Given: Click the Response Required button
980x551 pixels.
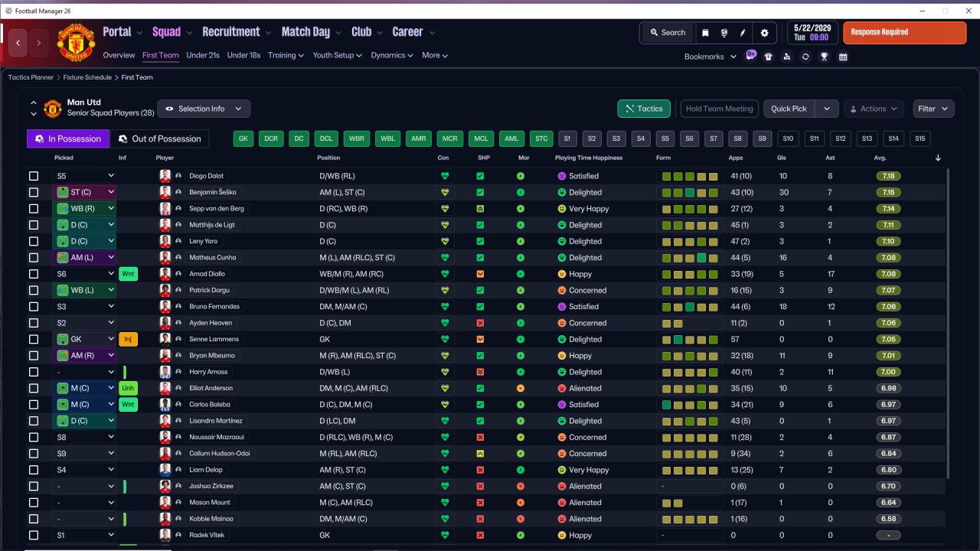Looking at the screenshot, I should coord(904,33).
